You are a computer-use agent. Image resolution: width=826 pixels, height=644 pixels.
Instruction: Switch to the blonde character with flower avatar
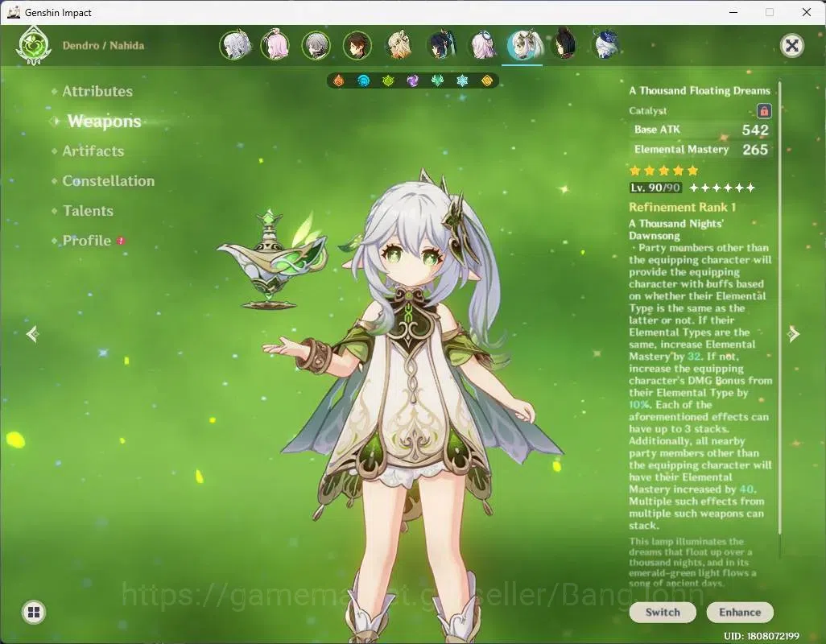point(399,45)
